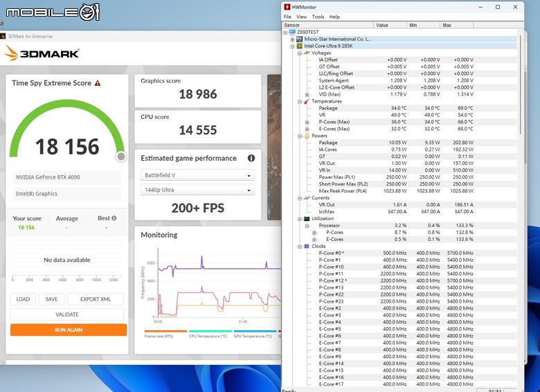The image size is (540, 392).
Task: Click the warning icon beside Time Spy Extreme Score
Action: pyautogui.click(x=98, y=83)
